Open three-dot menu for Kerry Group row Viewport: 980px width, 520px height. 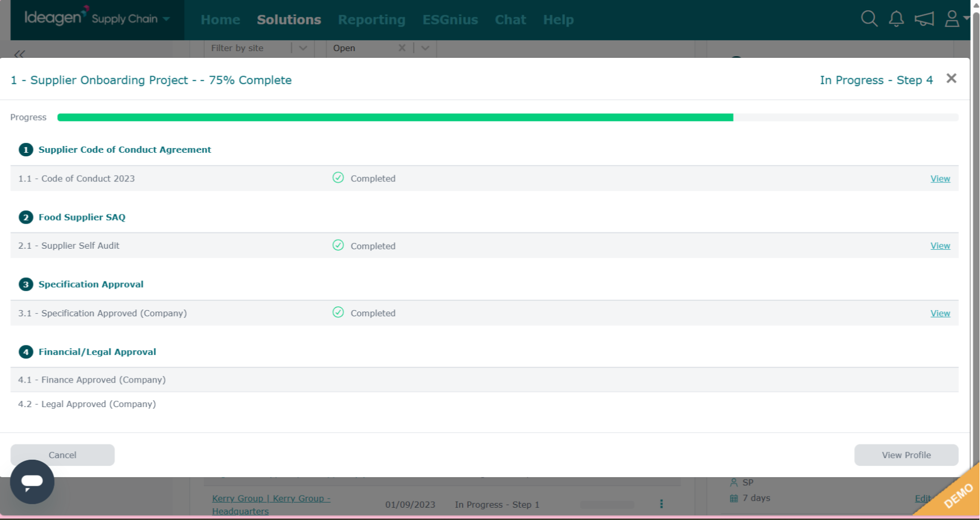pyautogui.click(x=661, y=504)
